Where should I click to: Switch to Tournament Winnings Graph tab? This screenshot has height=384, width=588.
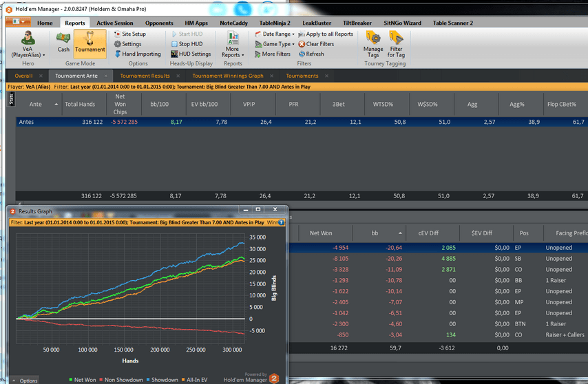tap(228, 76)
